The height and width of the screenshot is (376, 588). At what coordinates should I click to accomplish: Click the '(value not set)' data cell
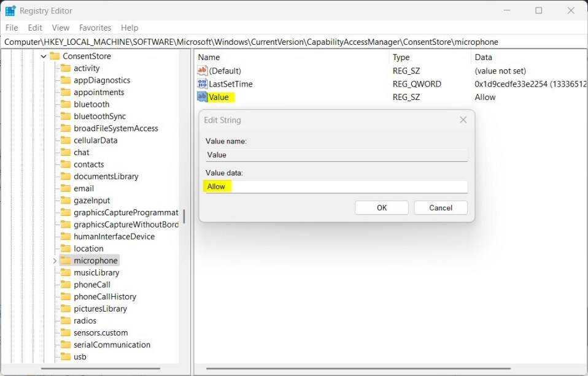(x=500, y=71)
